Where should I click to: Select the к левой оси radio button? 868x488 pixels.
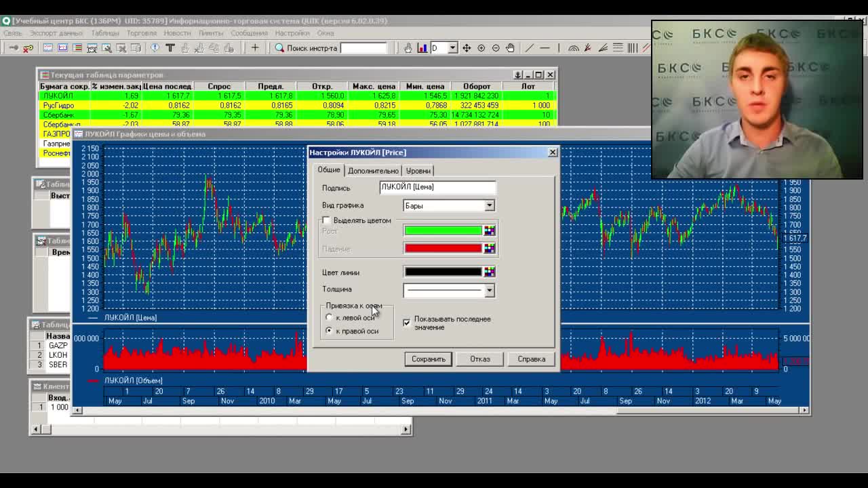(330, 317)
